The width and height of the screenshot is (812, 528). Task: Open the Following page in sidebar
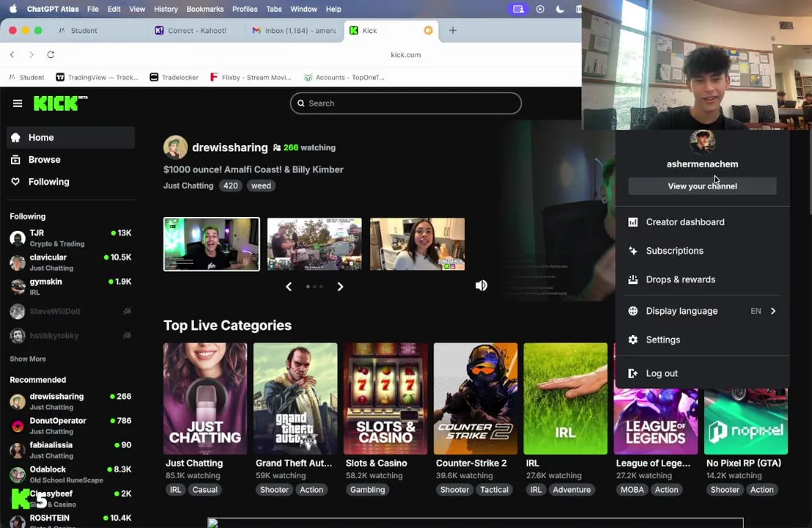click(70, 182)
